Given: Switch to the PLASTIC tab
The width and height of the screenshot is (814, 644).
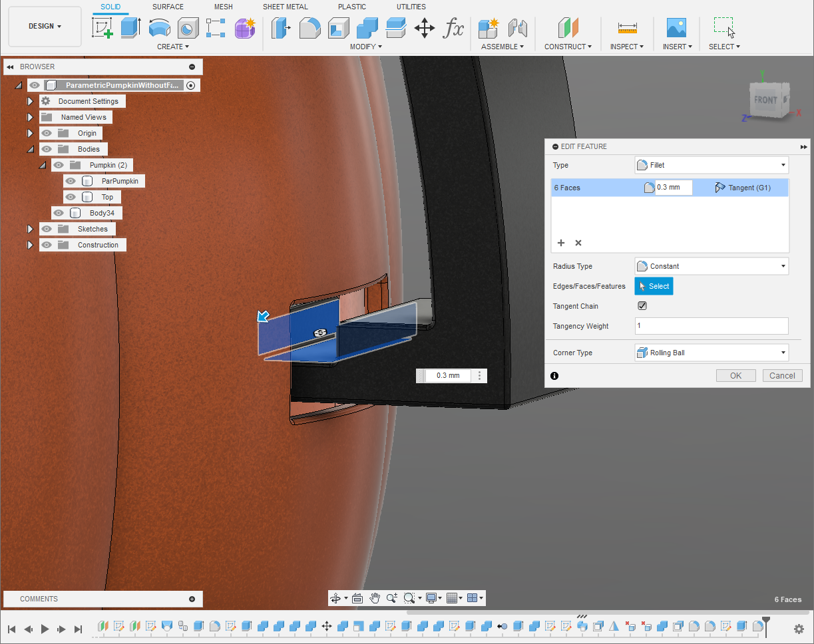Looking at the screenshot, I should pyautogui.click(x=352, y=7).
